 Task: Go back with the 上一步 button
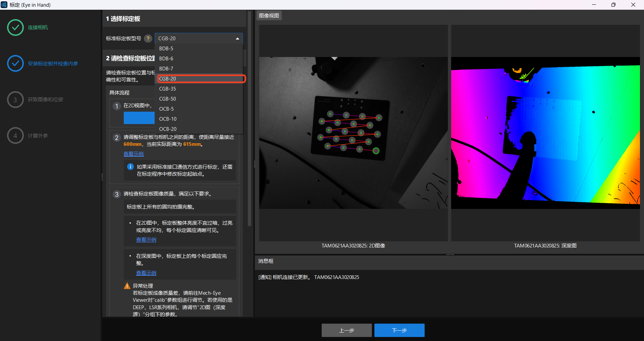tap(346, 330)
